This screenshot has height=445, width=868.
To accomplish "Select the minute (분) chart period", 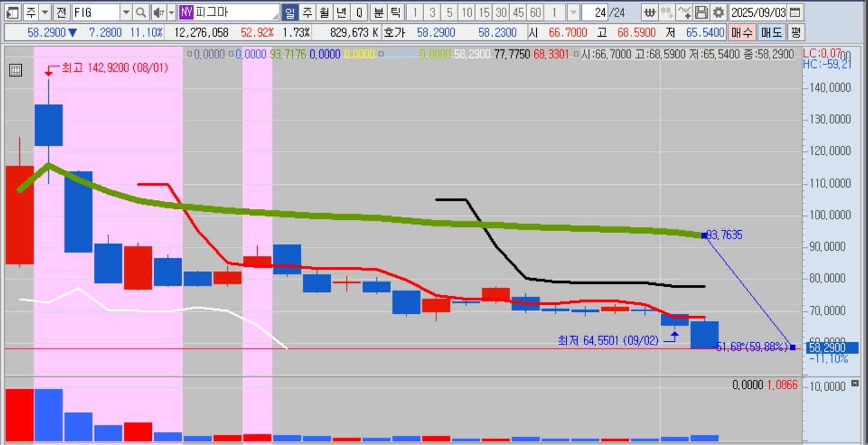I will 378,12.
